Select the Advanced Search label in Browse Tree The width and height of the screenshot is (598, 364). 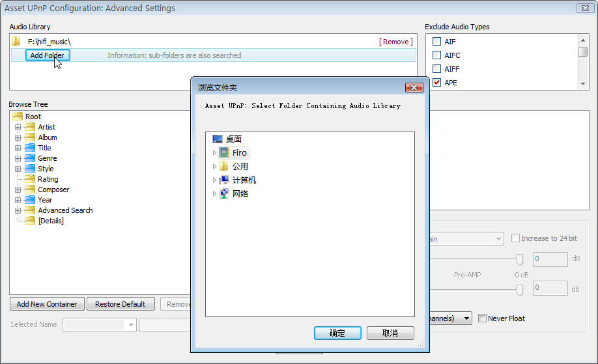(x=65, y=210)
